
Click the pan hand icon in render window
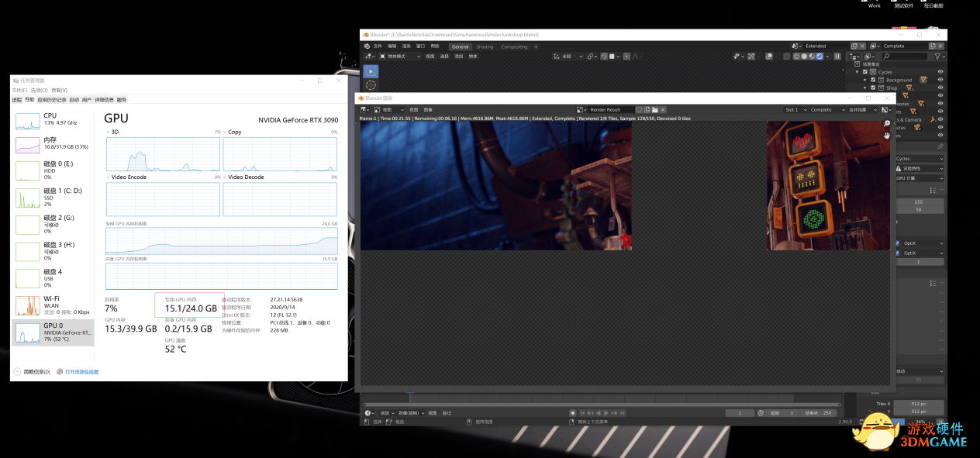click(887, 136)
